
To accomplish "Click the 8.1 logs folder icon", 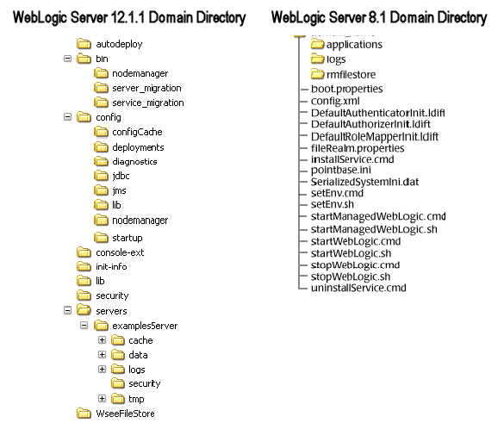I will (x=317, y=59).
